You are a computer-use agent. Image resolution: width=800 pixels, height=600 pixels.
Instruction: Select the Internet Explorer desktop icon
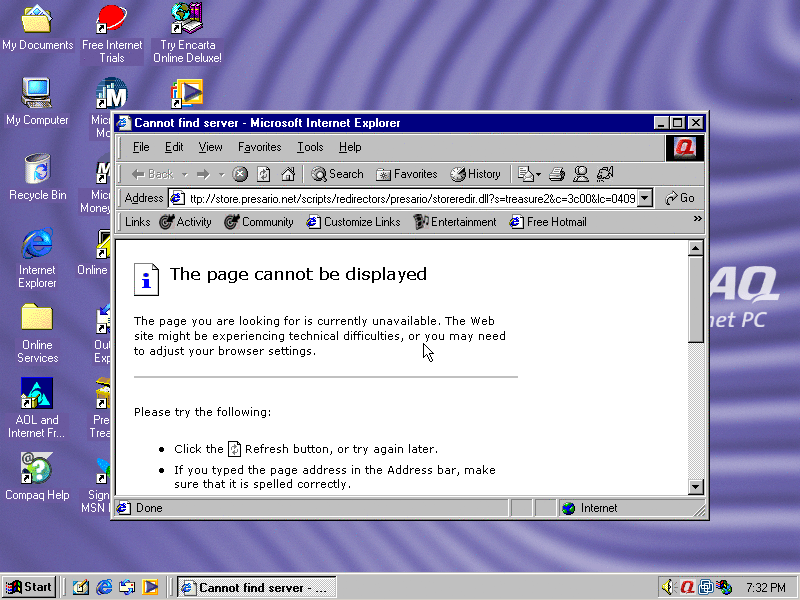tap(37, 258)
